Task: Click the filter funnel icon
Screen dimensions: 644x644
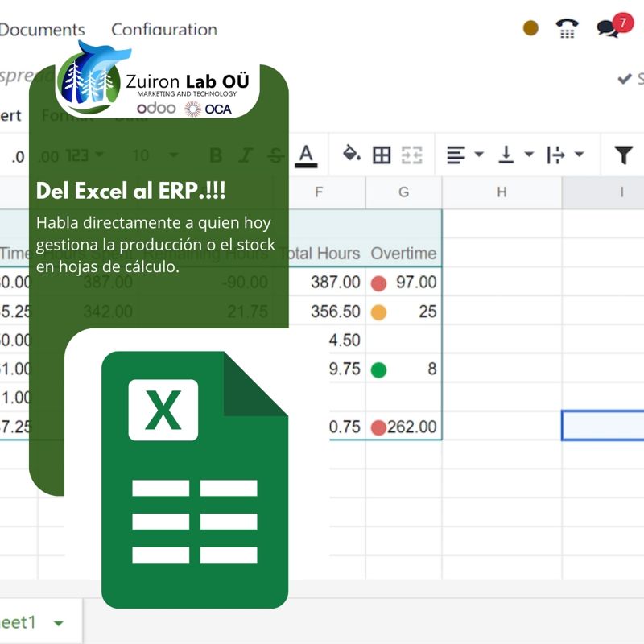Action: 623,155
